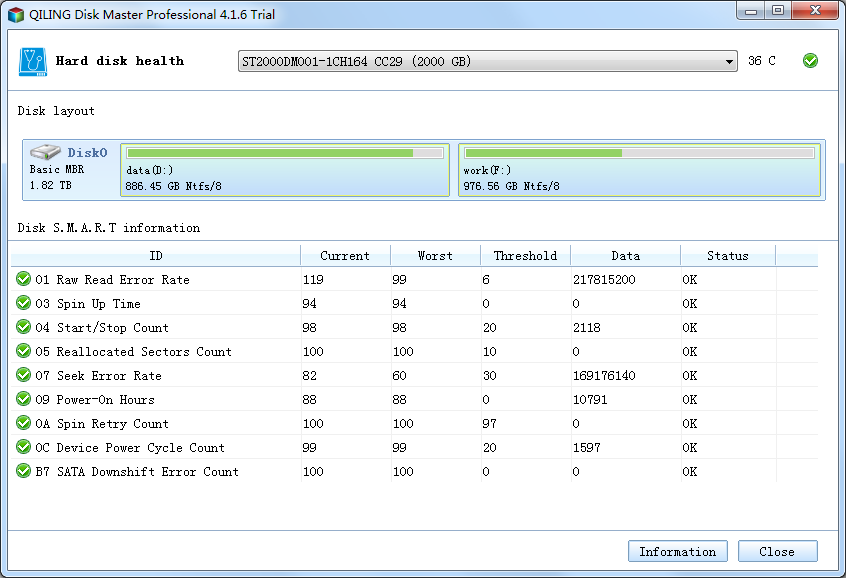Select the '0C Device Power Cycle Count' row text
The width and height of the screenshot is (846, 578).
129,448
